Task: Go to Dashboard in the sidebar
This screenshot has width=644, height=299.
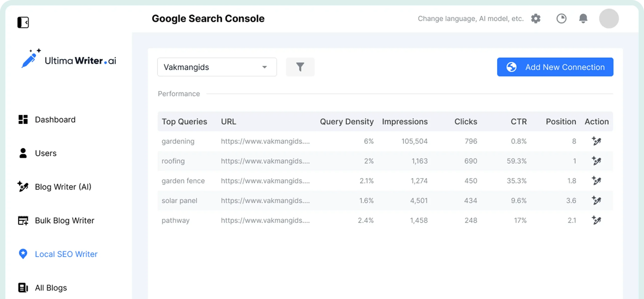Action: click(55, 119)
